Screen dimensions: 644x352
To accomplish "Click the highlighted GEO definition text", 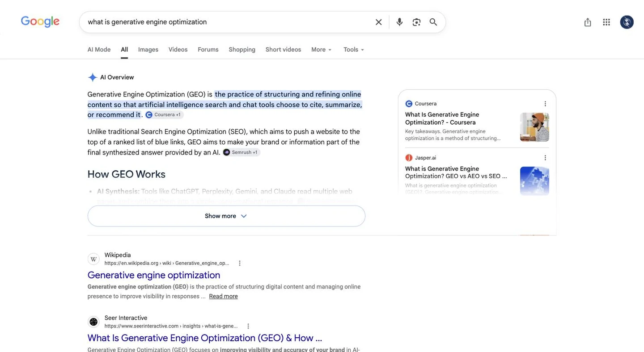I will [225, 105].
